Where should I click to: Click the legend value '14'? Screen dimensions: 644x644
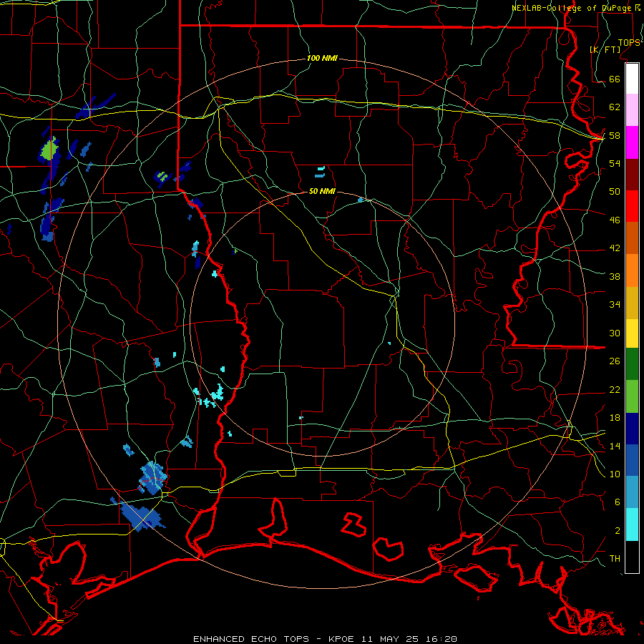[x=615, y=446]
